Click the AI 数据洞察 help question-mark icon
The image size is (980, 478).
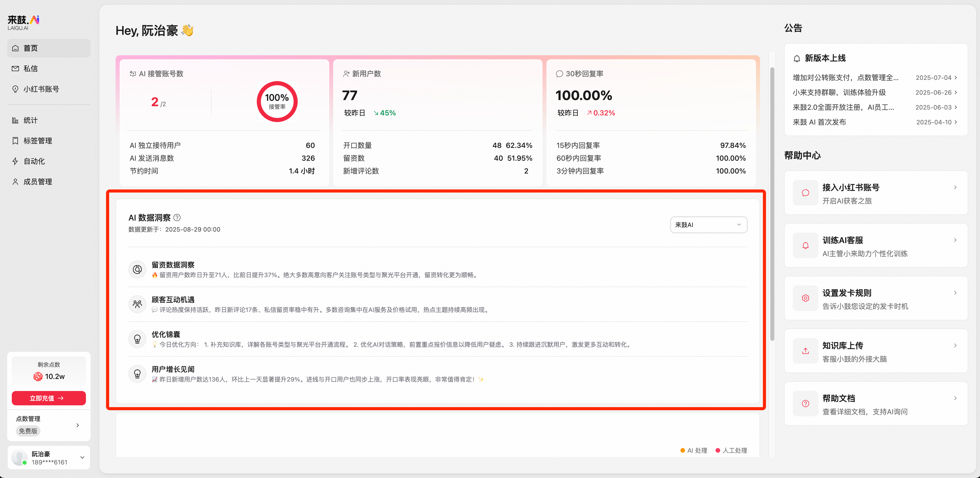tap(177, 218)
